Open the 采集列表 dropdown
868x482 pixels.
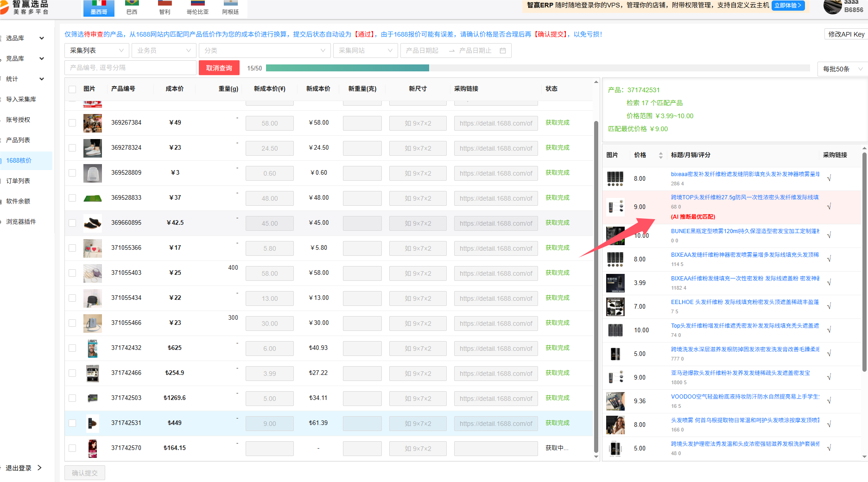pos(97,51)
